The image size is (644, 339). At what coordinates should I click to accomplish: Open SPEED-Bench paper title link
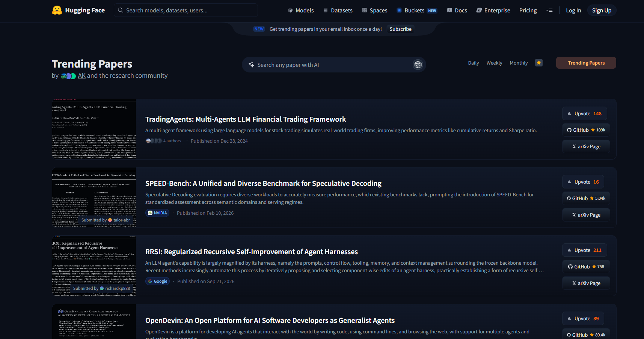[x=263, y=183]
